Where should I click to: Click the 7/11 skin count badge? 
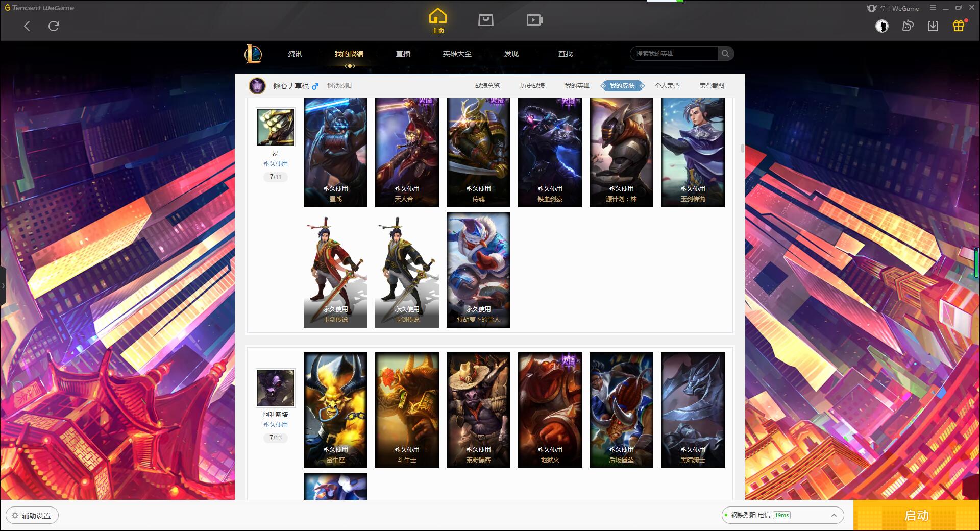pyautogui.click(x=276, y=177)
